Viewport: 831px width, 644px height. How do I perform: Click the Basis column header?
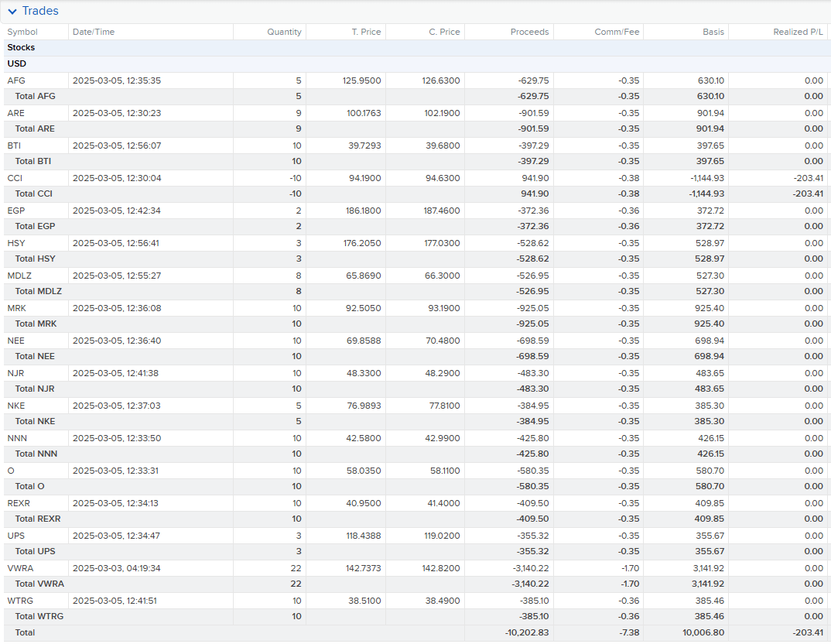pyautogui.click(x=713, y=32)
